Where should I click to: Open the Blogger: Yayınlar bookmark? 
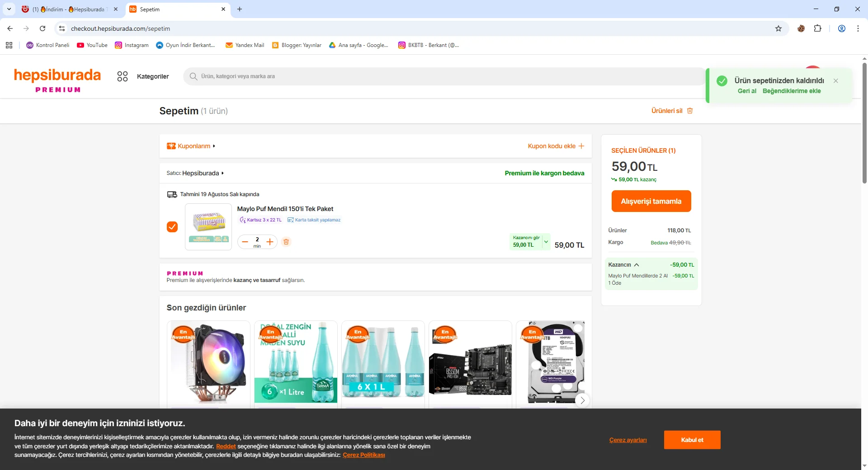coord(297,45)
